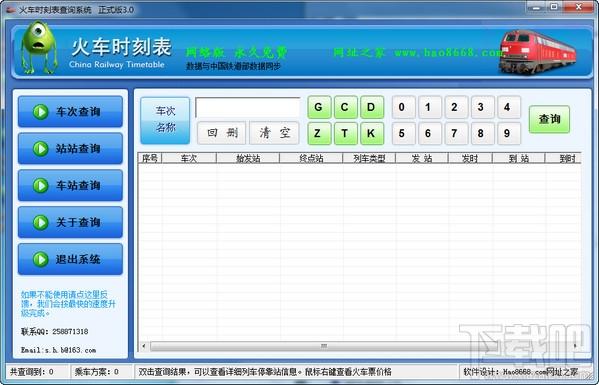Clear the input with 清空 button
This screenshot has width=599, height=385.
click(x=274, y=133)
